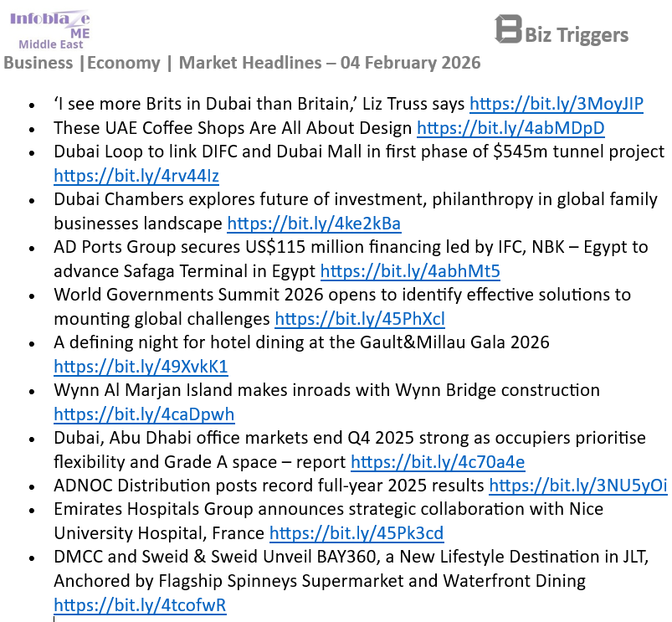Click the text 'I see more Brits in Dubai than Britain'
672x622 pixels.
click(204, 104)
